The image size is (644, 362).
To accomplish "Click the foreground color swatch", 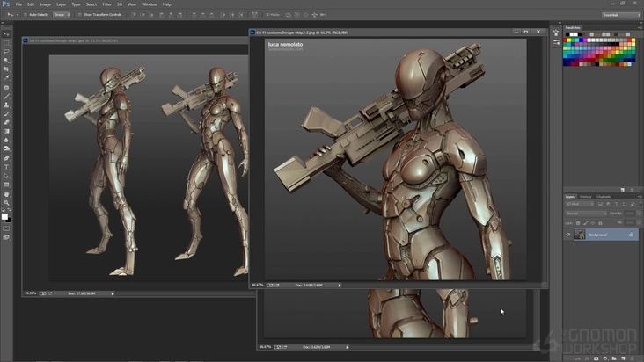I will pyautogui.click(x=4, y=216).
